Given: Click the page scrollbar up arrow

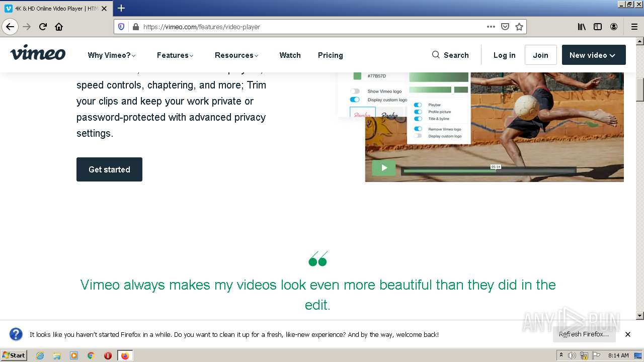Looking at the screenshot, I should (640, 41).
